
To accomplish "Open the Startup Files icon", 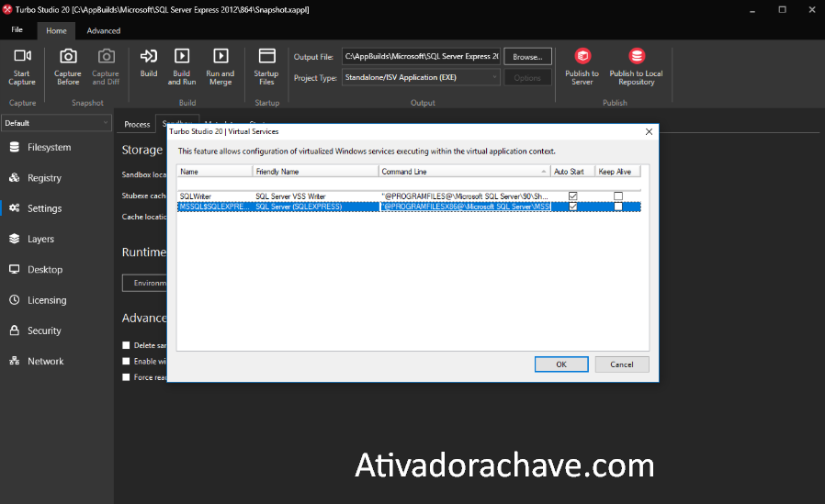I will coord(266,57).
